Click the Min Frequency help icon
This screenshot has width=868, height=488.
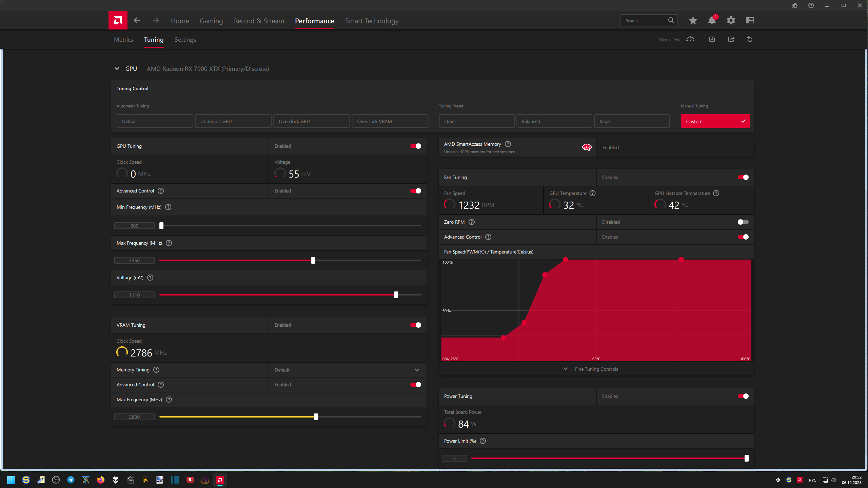click(x=168, y=207)
